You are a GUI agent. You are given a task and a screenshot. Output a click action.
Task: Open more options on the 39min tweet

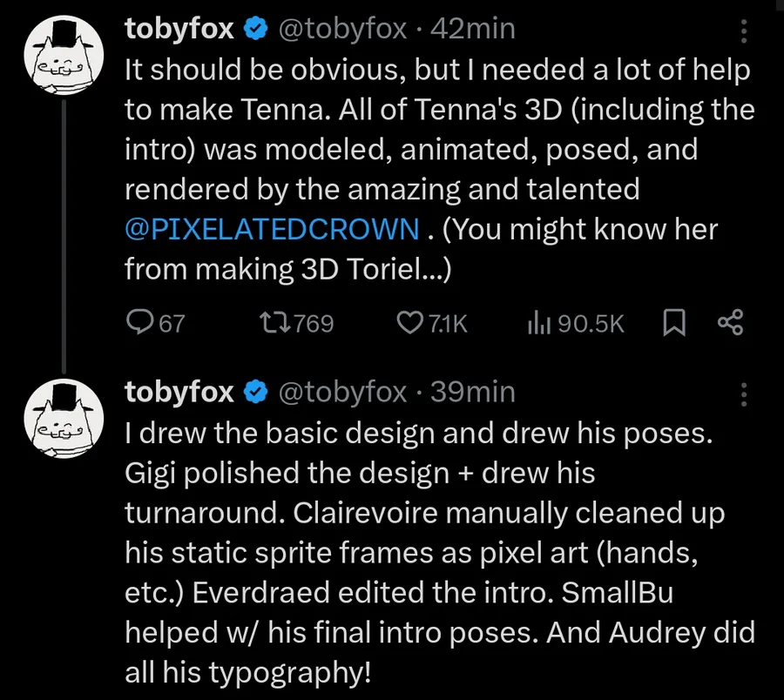744,394
